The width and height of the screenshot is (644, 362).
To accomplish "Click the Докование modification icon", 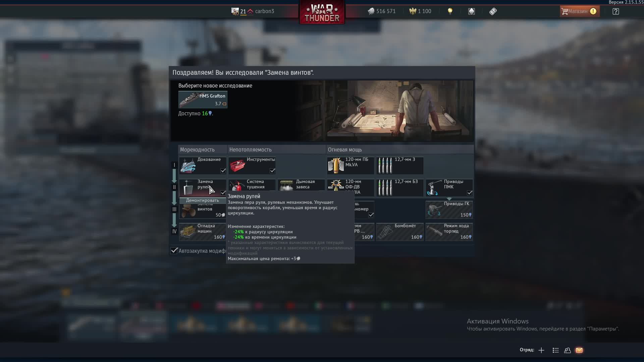I will [188, 166].
